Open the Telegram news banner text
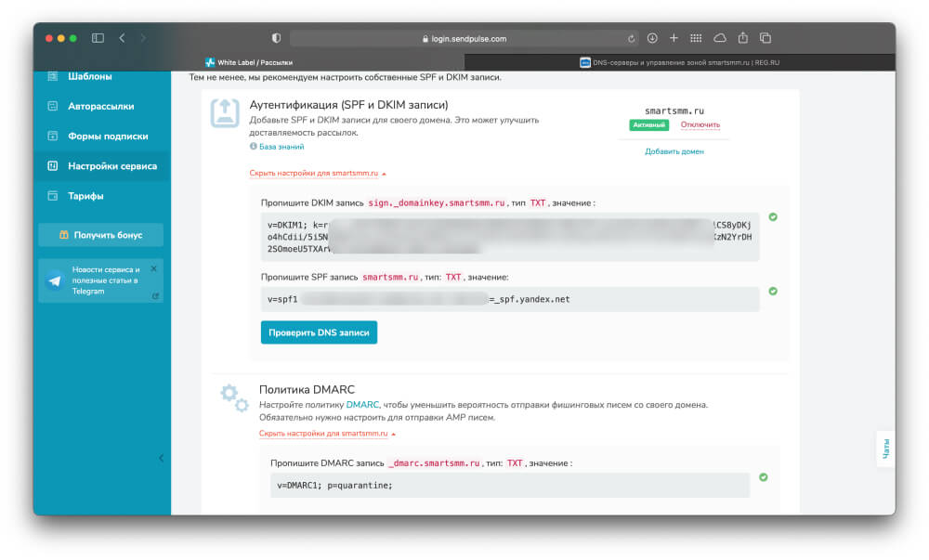 coord(106,280)
